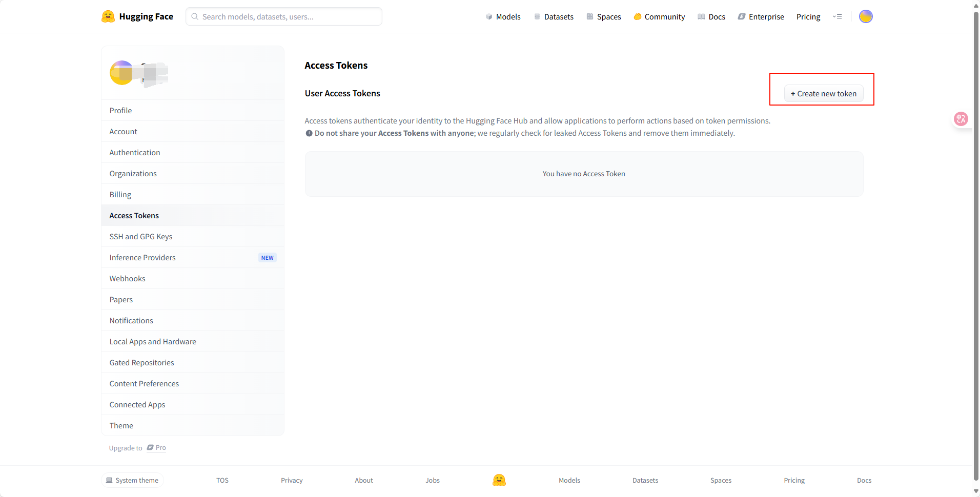
Task: Open Theme settings
Action: [193, 425]
